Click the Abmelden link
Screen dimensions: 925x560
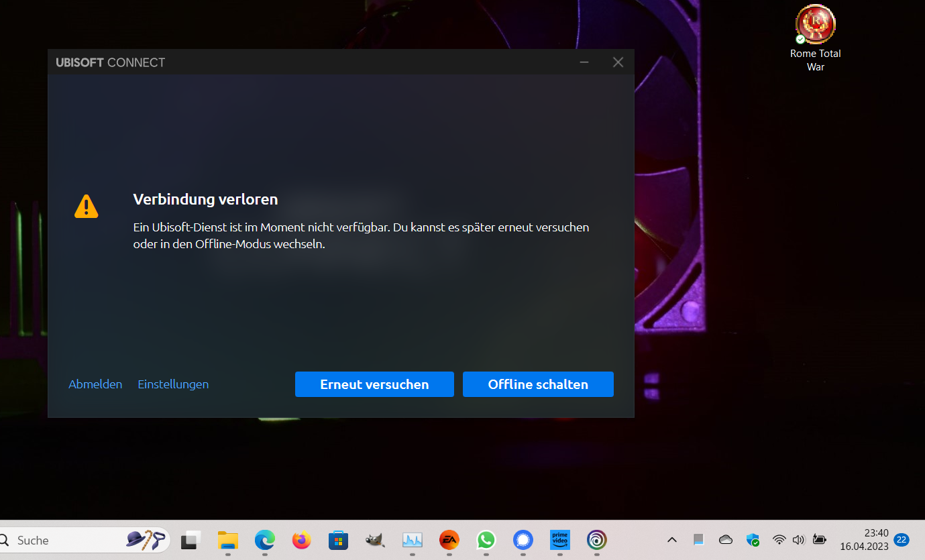[x=95, y=384]
